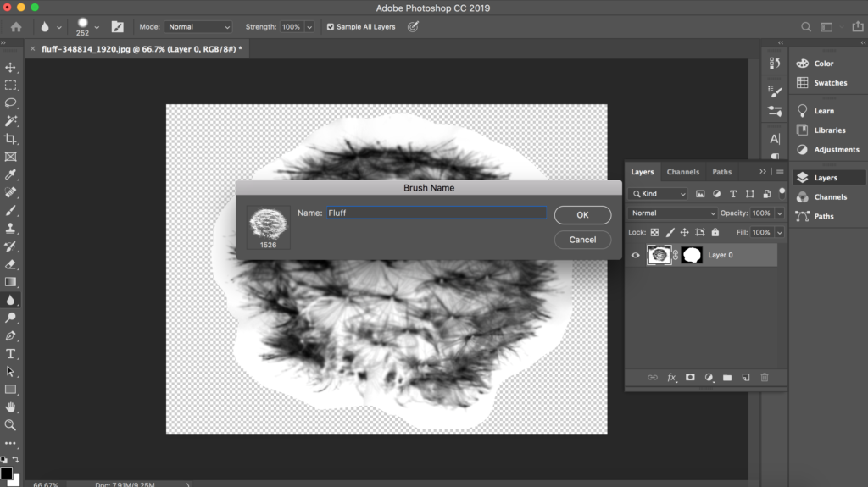Screen dimensions: 868x487
Task: Add a layer mask in Layers panel
Action: 690,378
